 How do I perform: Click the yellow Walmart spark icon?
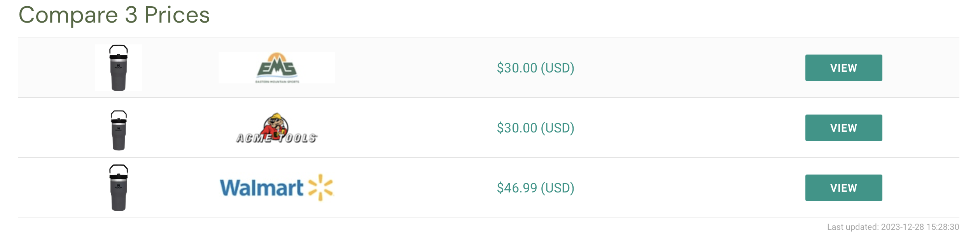click(320, 187)
